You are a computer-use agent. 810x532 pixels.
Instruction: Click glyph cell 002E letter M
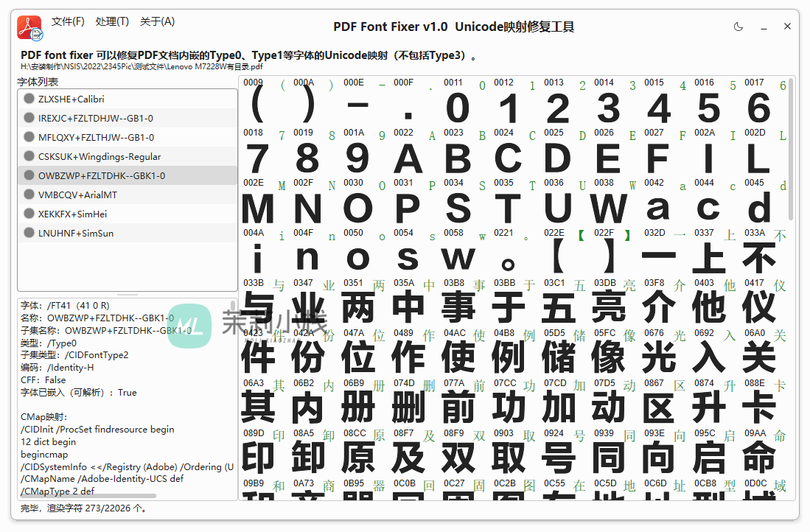click(x=265, y=202)
